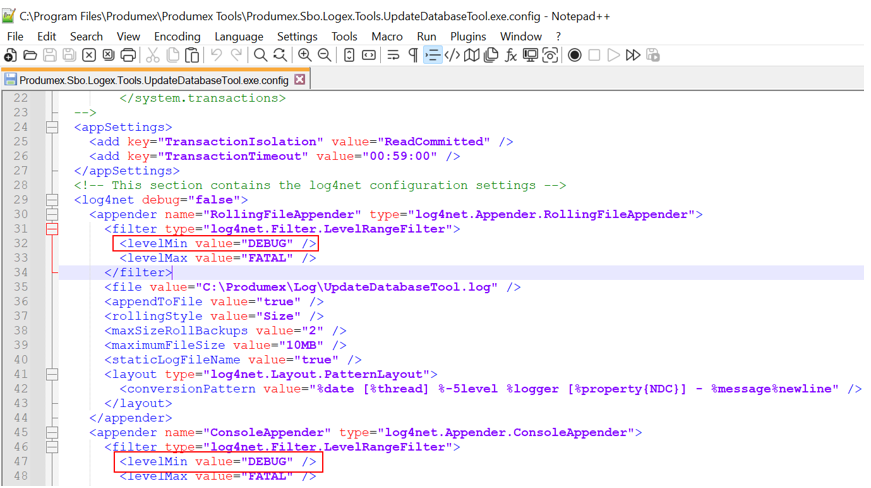This screenshot has height=488, width=871.
Task: Click the Close document toolbar icon
Action: tap(89, 56)
